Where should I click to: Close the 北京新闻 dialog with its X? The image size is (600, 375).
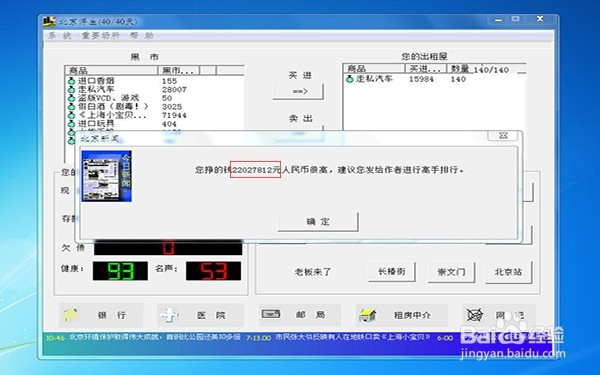[x=503, y=135]
